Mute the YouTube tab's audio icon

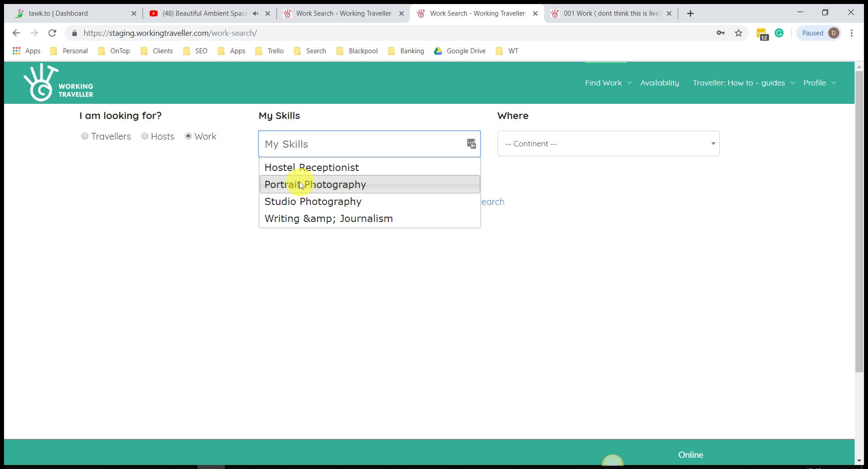255,13
